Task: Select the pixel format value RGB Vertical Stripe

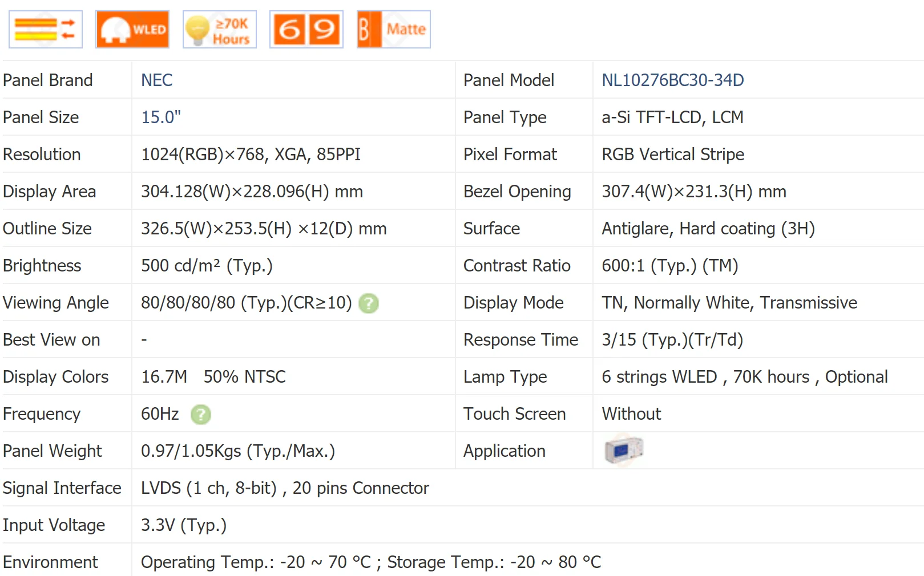Action: [x=673, y=155]
